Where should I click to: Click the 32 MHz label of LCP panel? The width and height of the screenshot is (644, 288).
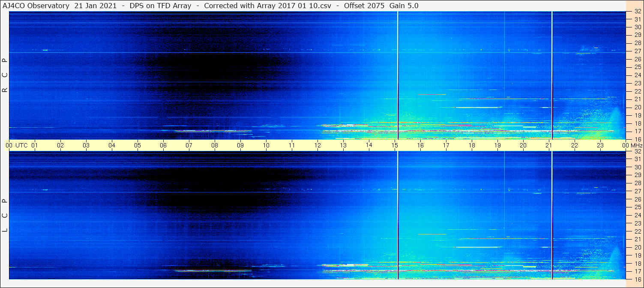pos(638,151)
